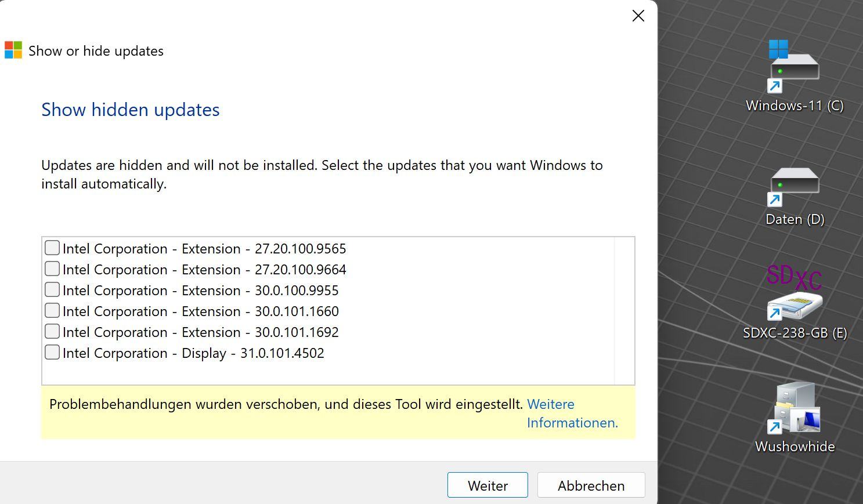Image resolution: width=863 pixels, height=504 pixels.
Task: Open the SDXC-238-GB (E) card shortcut icon
Action: pos(794,293)
